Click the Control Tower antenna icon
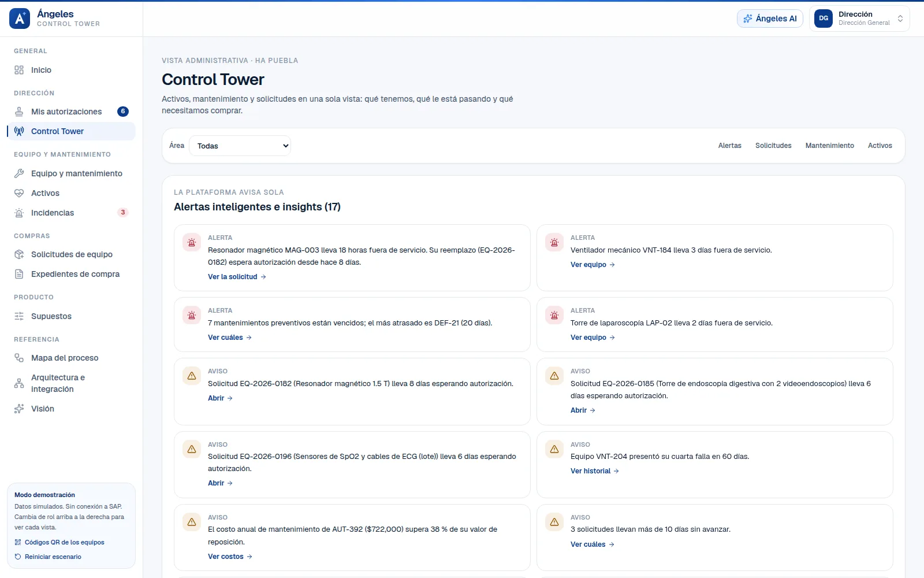 point(19,131)
